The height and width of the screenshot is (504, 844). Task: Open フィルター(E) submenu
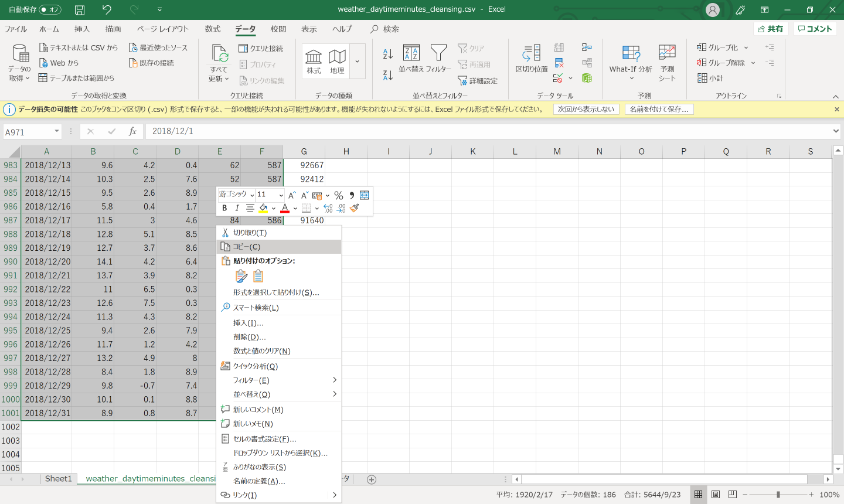(278, 380)
